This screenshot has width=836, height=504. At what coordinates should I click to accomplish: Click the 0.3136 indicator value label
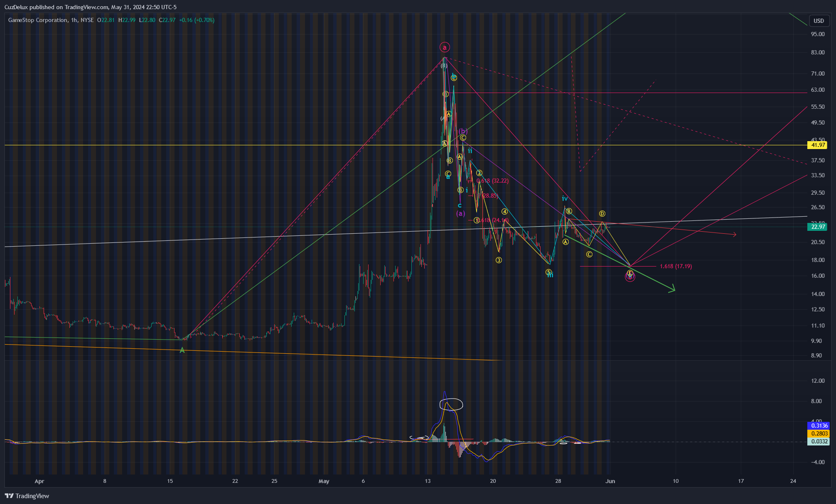pyautogui.click(x=819, y=426)
